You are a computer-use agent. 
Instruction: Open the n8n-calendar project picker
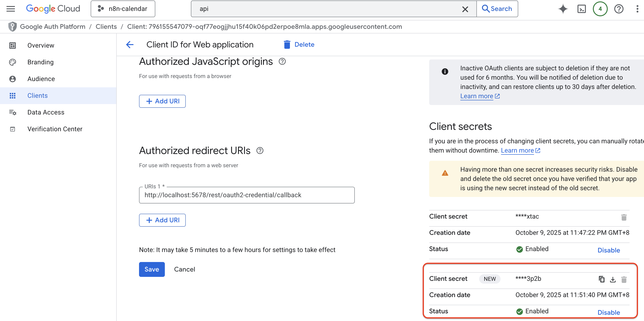123,9
